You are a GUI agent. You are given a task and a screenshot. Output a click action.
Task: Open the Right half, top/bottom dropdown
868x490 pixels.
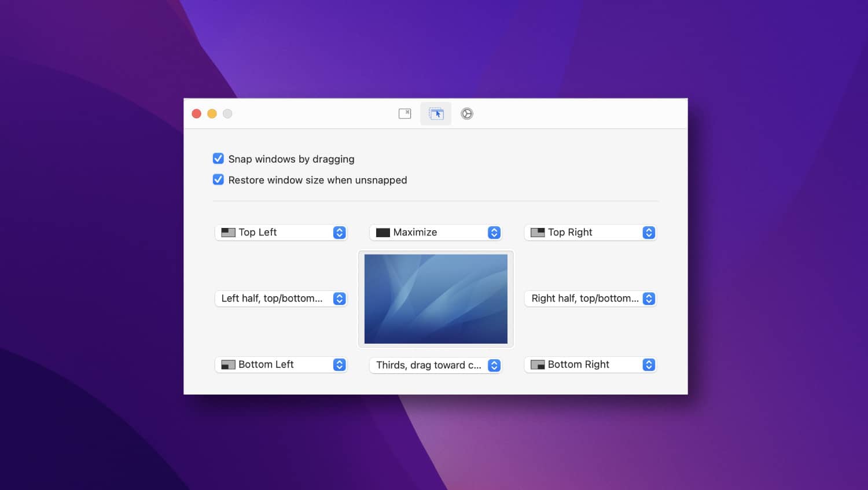[x=649, y=299]
